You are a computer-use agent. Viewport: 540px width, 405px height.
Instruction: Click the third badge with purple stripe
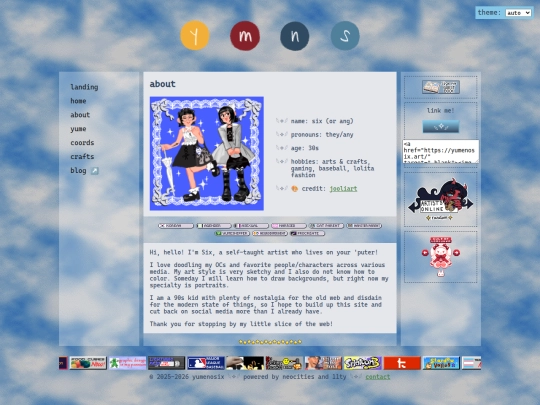pos(251,226)
